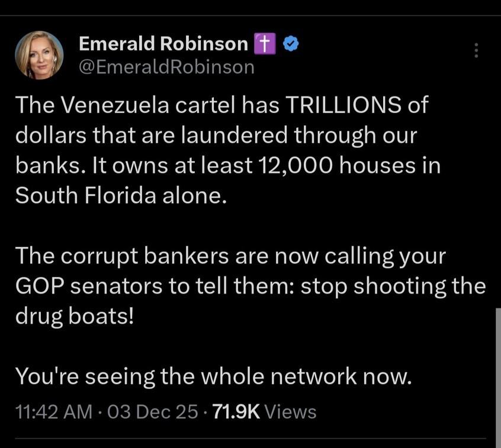
Task: Open Emerald Robinson's profile avatar photo
Action: pos(39,54)
